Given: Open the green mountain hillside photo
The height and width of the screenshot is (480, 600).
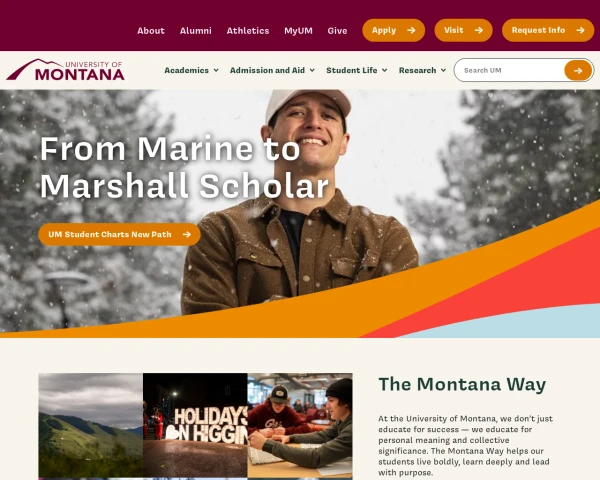Looking at the screenshot, I should 91,425.
